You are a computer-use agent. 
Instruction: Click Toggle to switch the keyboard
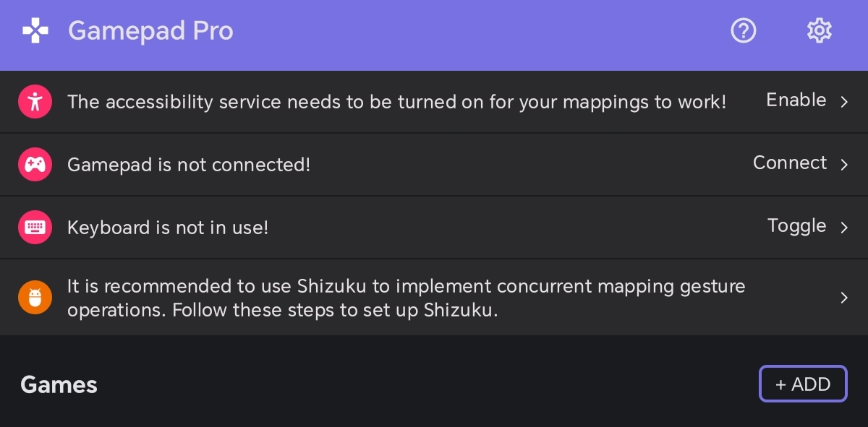click(x=797, y=226)
